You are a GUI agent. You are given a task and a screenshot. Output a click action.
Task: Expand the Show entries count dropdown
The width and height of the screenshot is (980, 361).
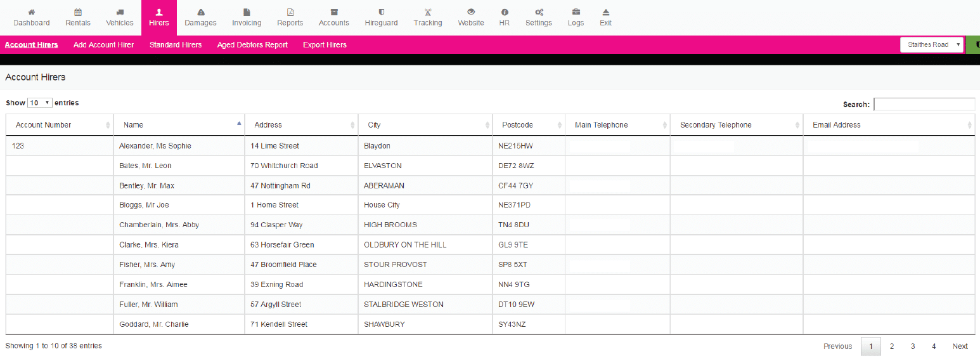(x=40, y=103)
